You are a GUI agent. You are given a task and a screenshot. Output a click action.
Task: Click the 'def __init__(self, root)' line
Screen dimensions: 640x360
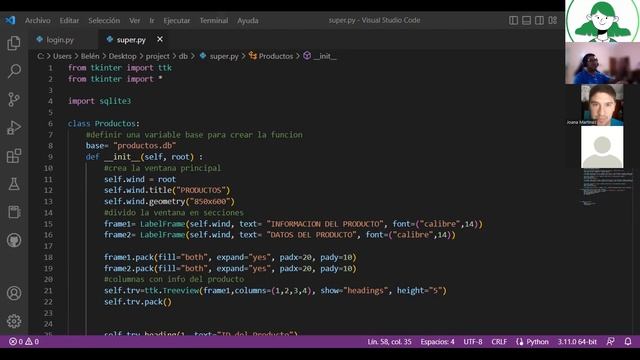[144, 157]
